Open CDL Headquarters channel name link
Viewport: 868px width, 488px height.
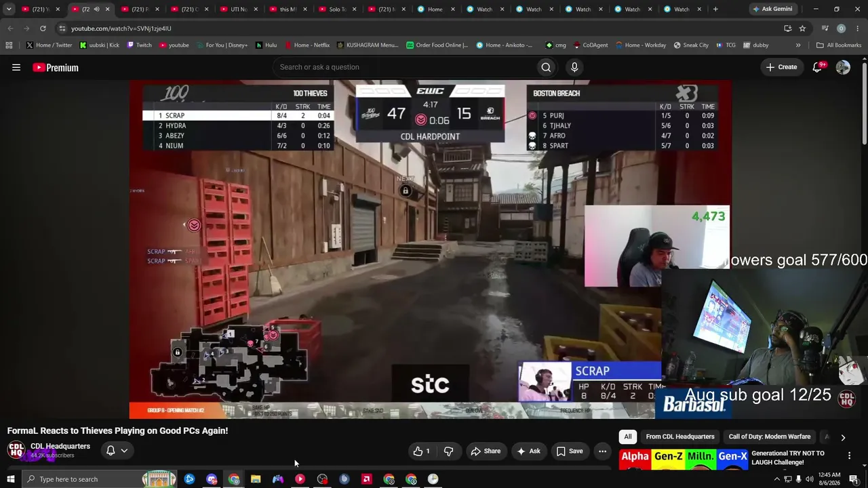pyautogui.click(x=60, y=446)
